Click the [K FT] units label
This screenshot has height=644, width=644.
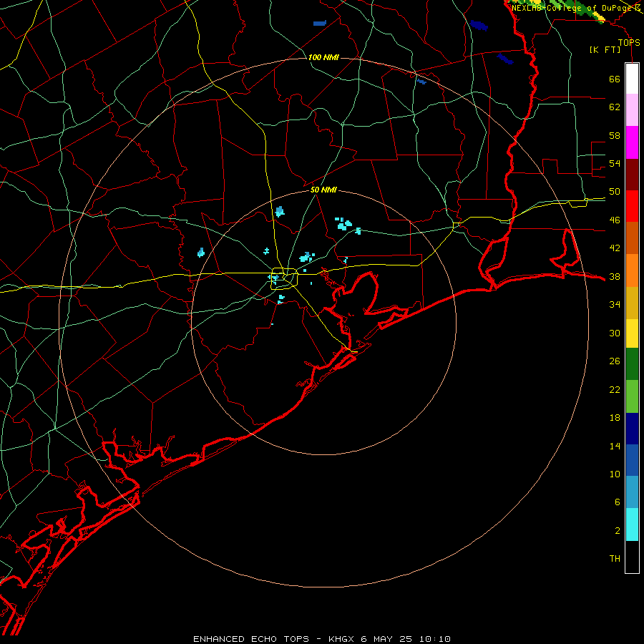605,49
